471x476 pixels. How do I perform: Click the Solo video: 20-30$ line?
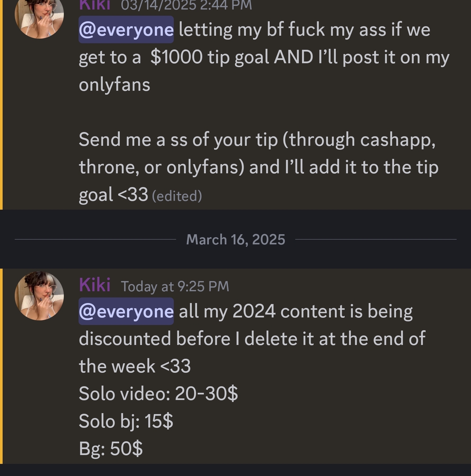pos(158,393)
